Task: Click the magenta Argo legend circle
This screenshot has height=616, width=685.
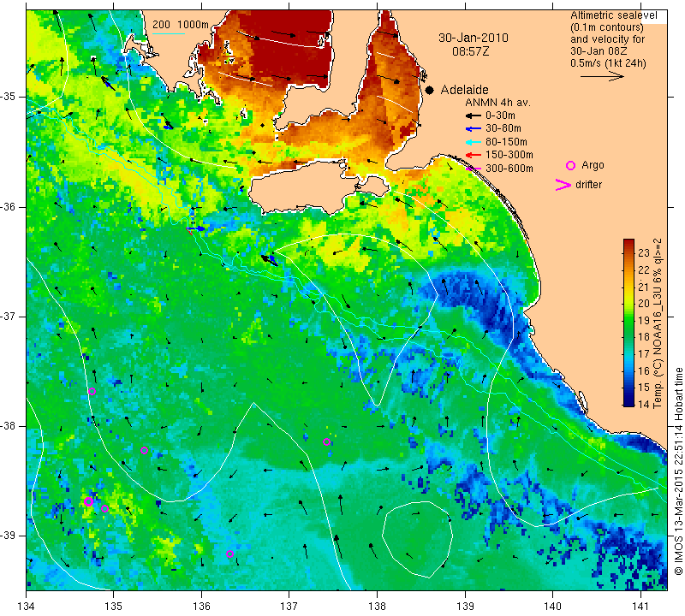Action: (570, 165)
